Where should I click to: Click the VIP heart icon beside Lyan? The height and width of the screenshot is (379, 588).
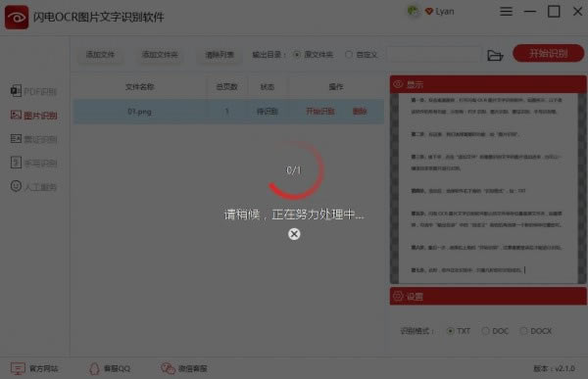click(x=429, y=12)
